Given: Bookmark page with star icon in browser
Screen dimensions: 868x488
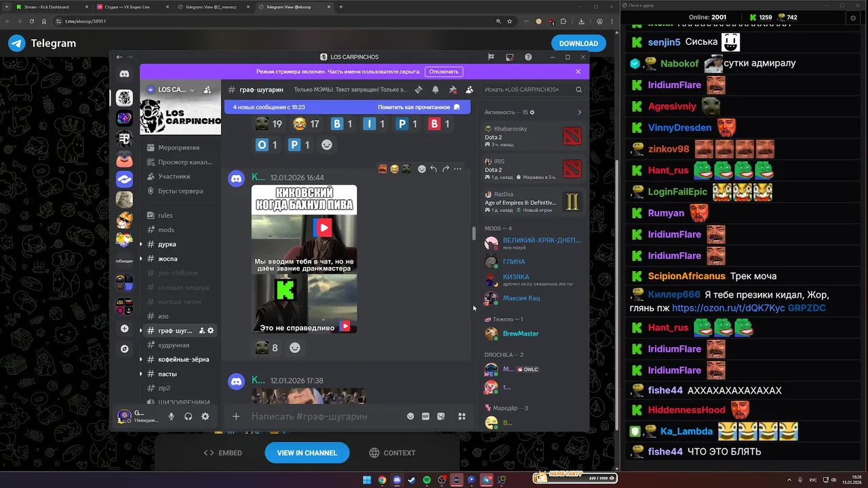Looking at the screenshot, I should pyautogui.click(x=510, y=21).
